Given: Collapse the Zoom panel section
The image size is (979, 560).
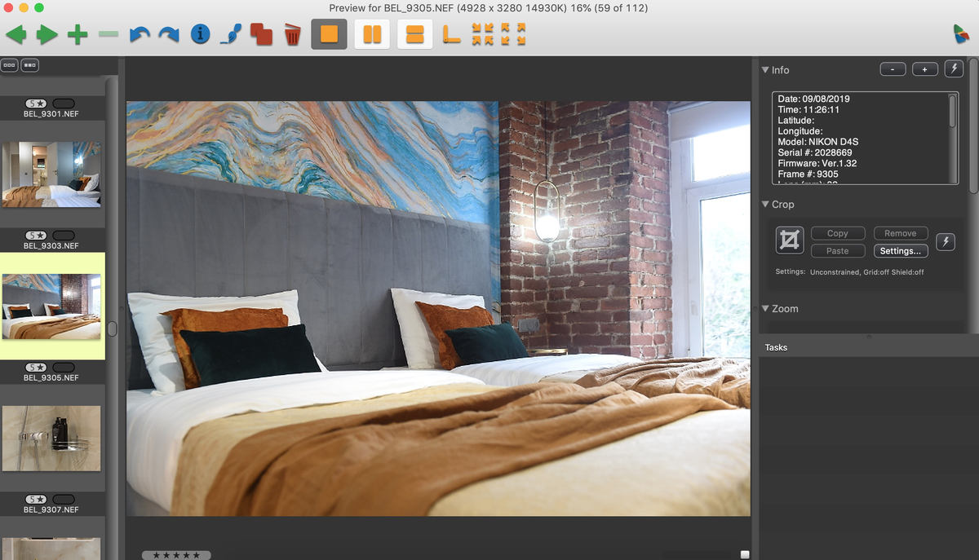Looking at the screenshot, I should [765, 309].
